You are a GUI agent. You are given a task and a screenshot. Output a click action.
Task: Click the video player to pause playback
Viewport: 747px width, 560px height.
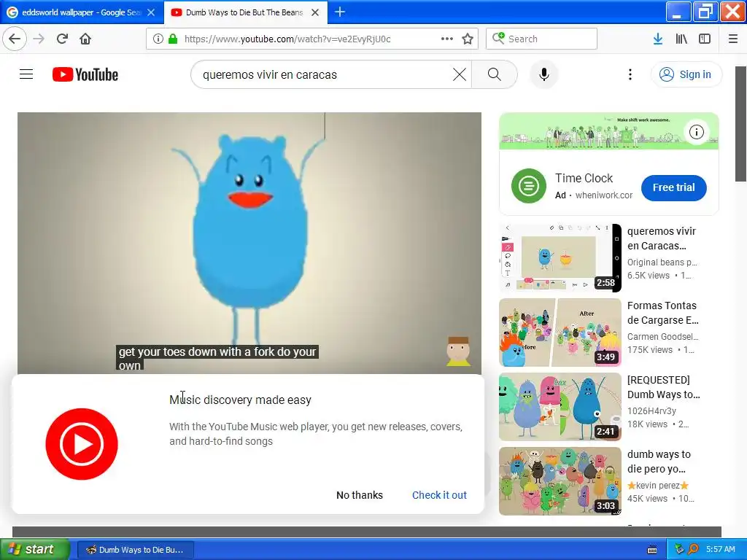(x=249, y=243)
